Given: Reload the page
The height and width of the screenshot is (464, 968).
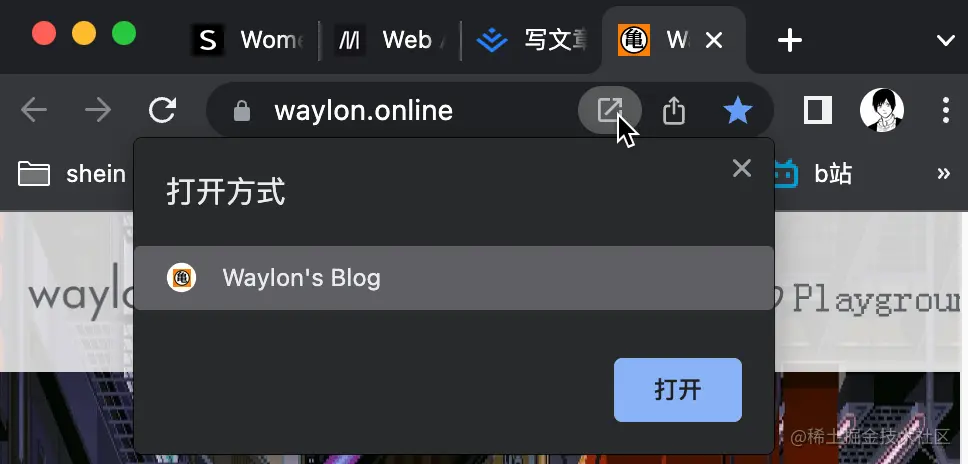Looking at the screenshot, I should coord(162,111).
